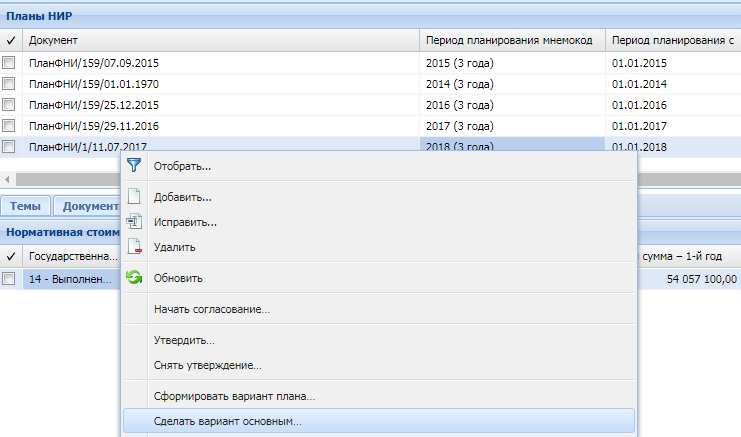Image resolution: width=741 pixels, height=437 pixels.
Task: Click the Документ column header
Action: [x=221, y=40]
